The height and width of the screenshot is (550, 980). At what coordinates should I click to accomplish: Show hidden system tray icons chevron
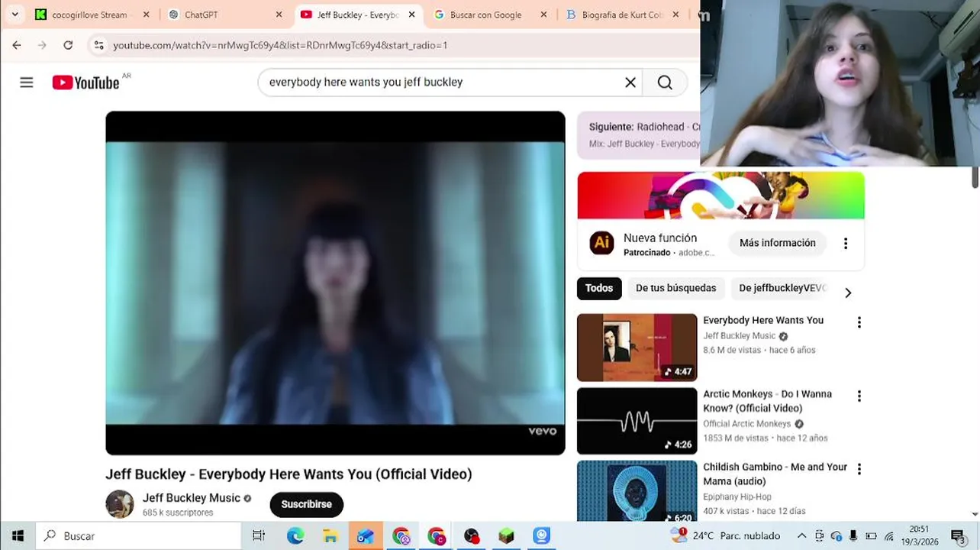[x=801, y=536]
